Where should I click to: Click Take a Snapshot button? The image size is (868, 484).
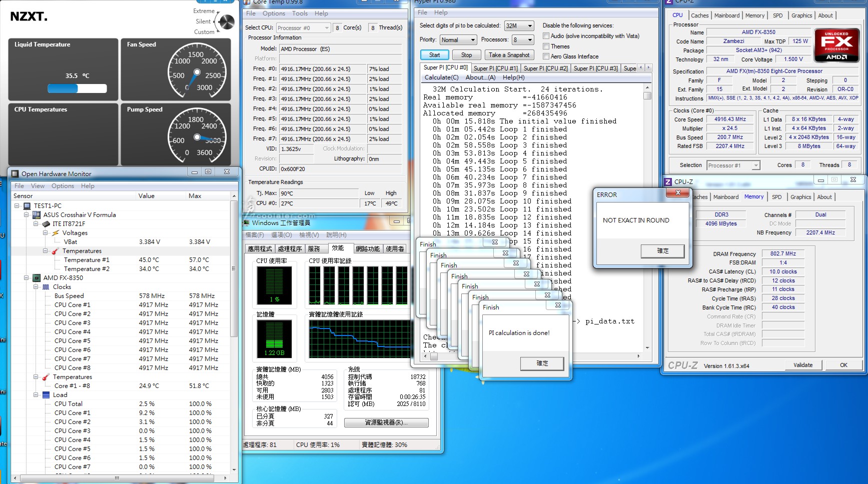coord(509,55)
